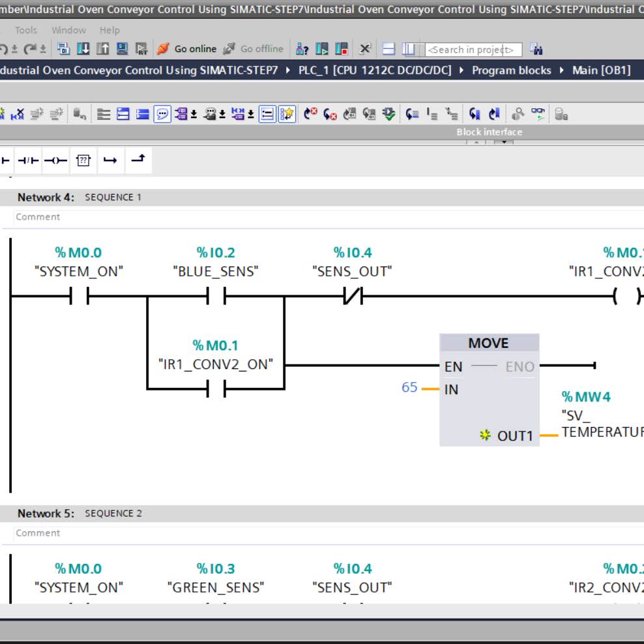This screenshot has height=644, width=644.
Task: Click Go offline button
Action: pos(253,49)
